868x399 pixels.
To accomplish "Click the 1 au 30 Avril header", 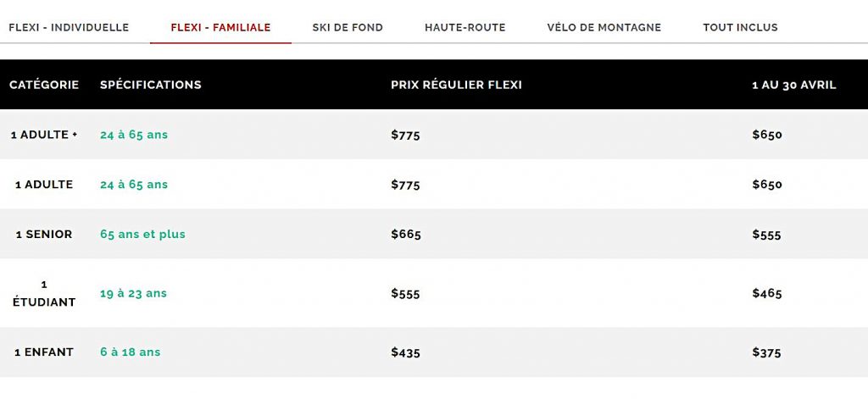I will [793, 86].
